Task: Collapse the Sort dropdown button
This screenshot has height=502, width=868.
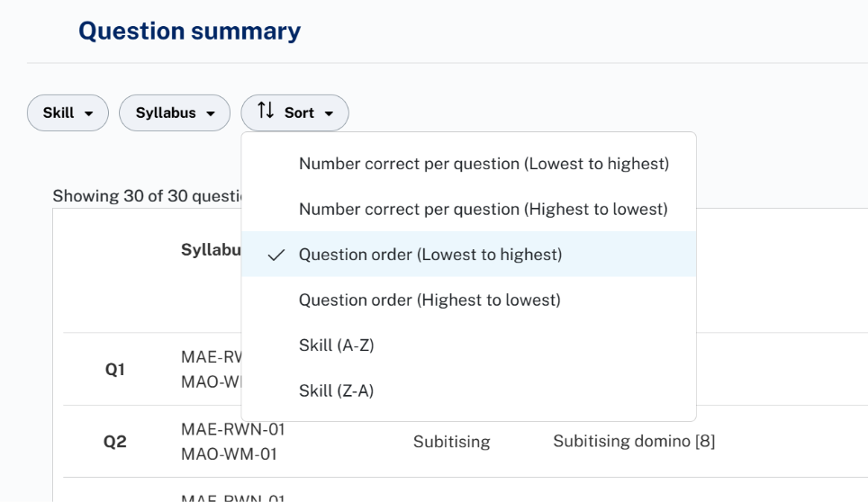Action: [294, 112]
